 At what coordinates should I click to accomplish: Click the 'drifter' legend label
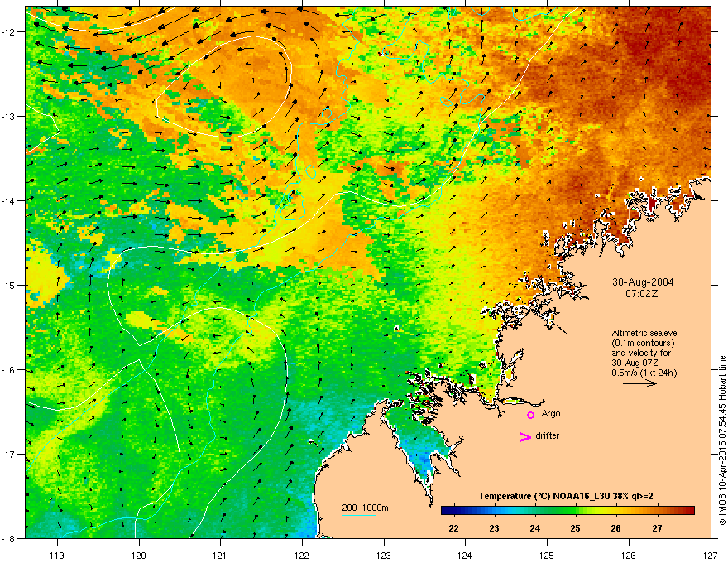coord(547,435)
